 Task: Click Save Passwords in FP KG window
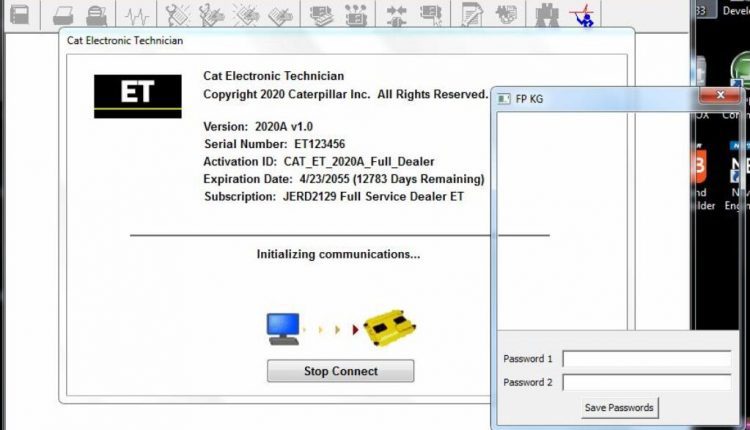[x=619, y=408]
